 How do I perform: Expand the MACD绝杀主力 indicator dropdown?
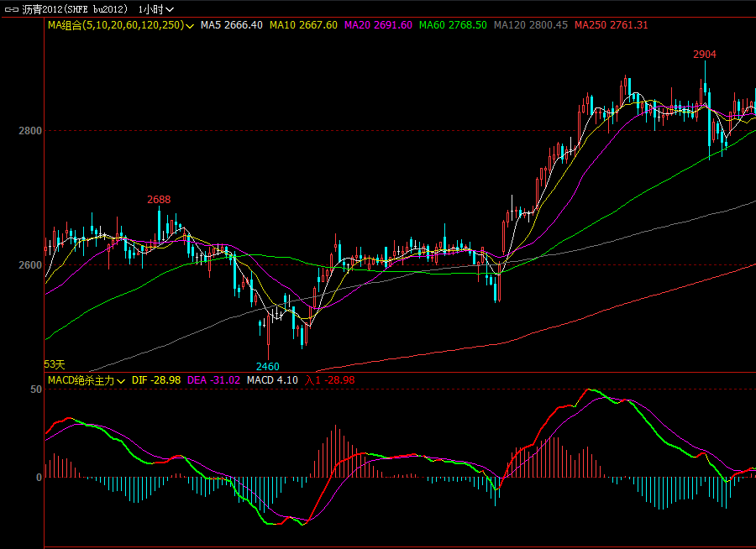tap(121, 381)
